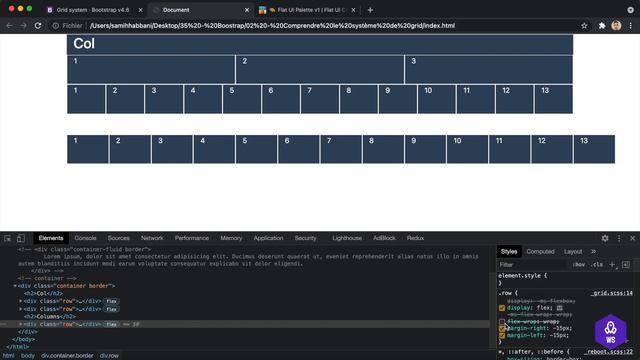The height and width of the screenshot is (360, 640).
Task: Disable the display: flex property checkbox
Action: [x=502, y=308]
